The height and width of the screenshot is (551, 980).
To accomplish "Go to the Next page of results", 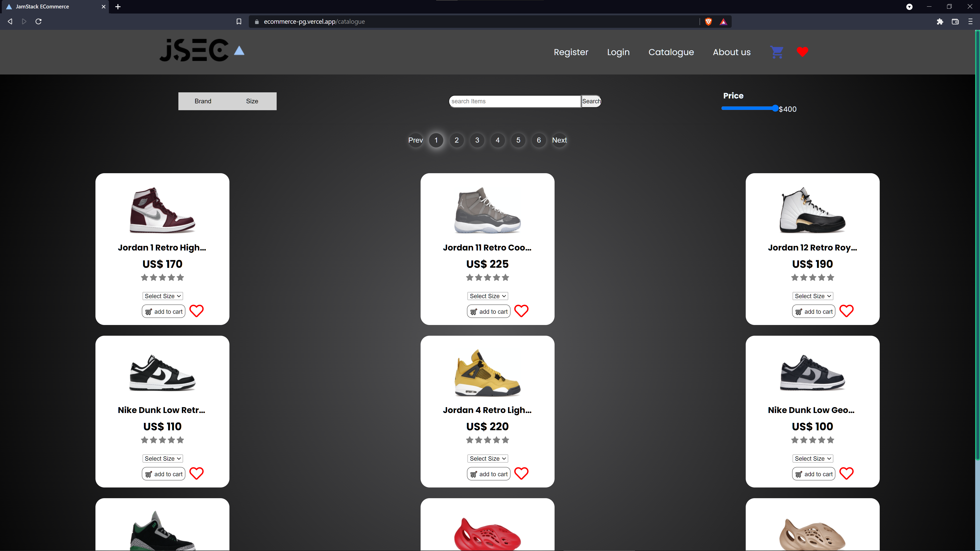I will (x=559, y=140).
